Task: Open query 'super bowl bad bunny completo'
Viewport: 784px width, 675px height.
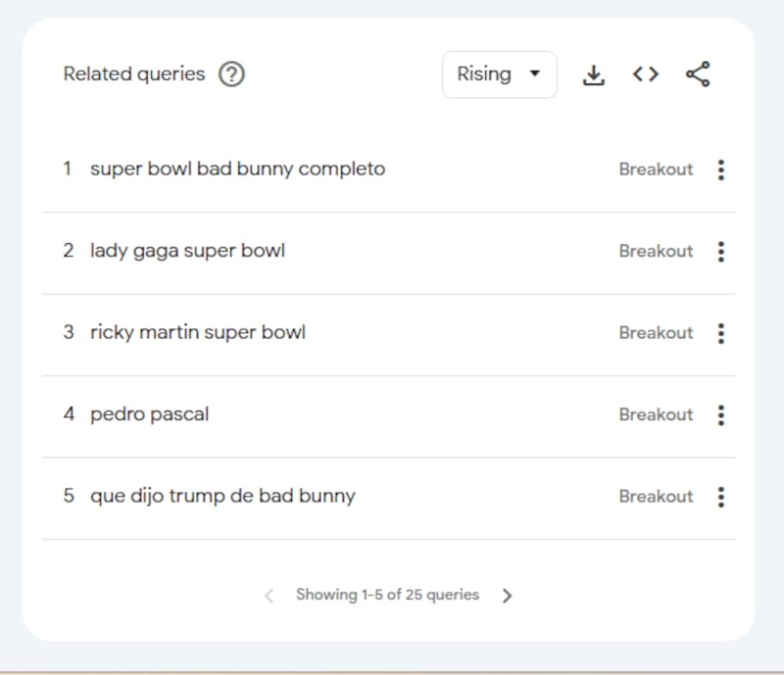Action: coord(237,169)
